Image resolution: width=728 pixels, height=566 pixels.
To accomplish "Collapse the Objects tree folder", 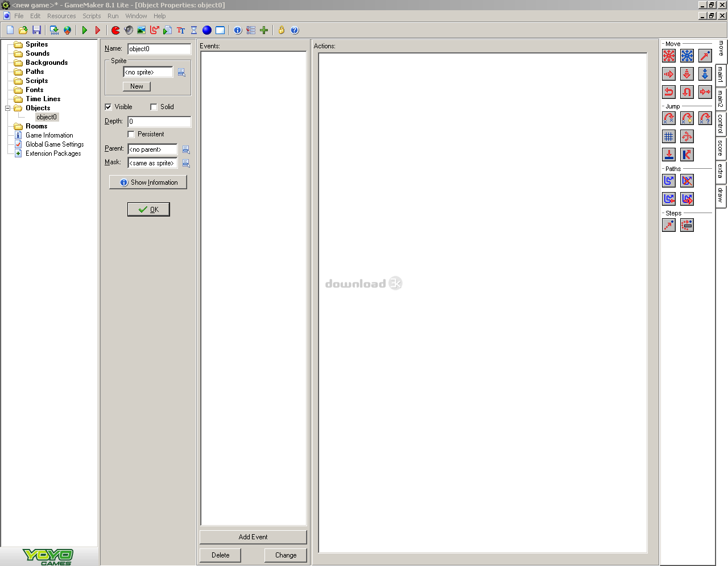I will [8, 108].
